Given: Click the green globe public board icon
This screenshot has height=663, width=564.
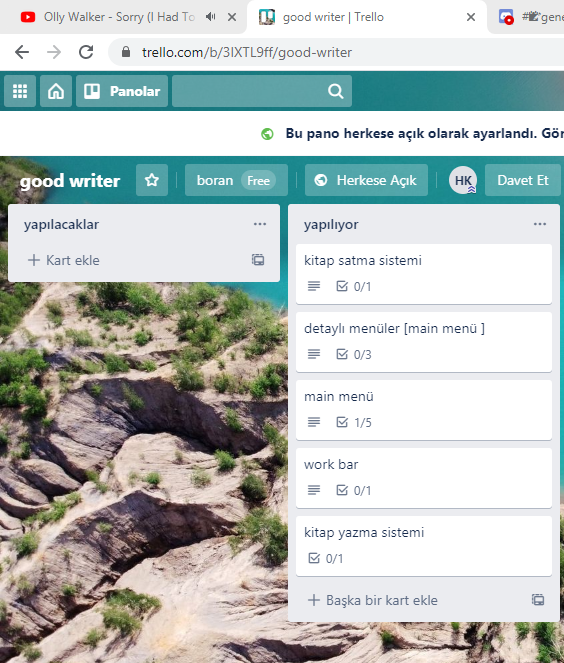Looking at the screenshot, I should coord(267,134).
